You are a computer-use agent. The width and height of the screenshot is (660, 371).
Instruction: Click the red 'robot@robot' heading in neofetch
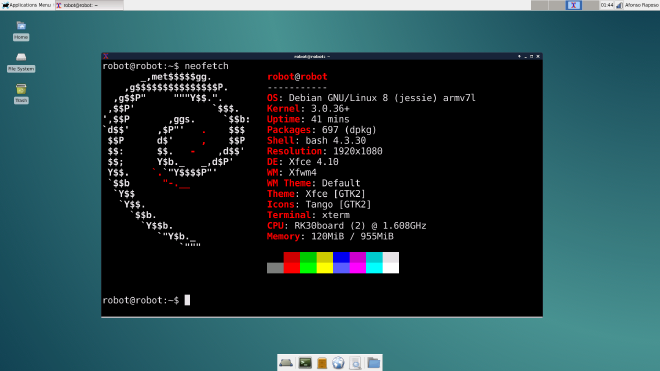pos(297,77)
